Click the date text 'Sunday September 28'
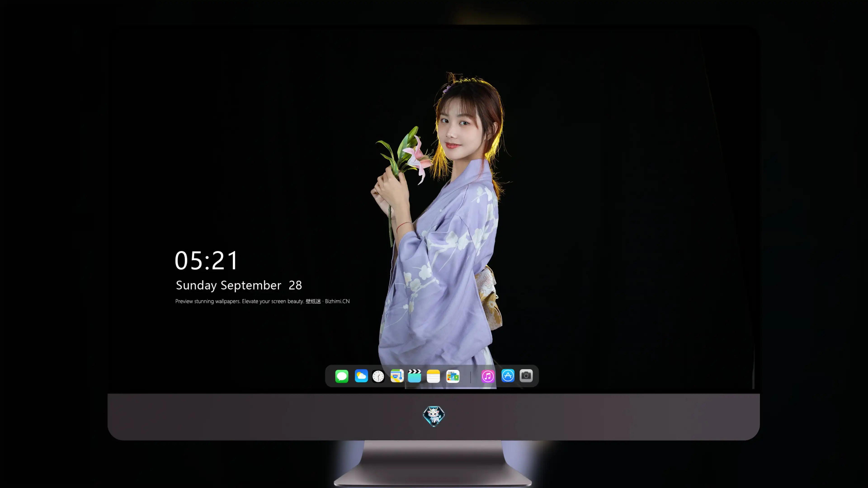868x488 pixels. (x=239, y=285)
